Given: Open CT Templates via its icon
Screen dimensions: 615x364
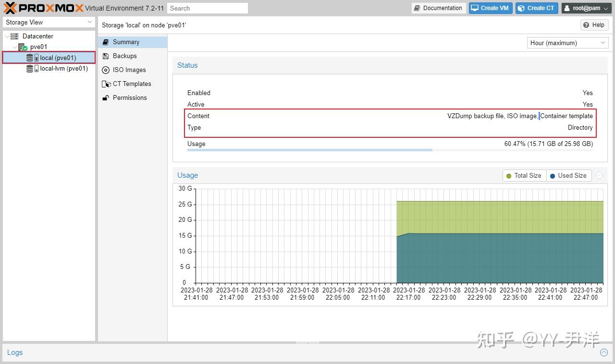Looking at the screenshot, I should 106,84.
